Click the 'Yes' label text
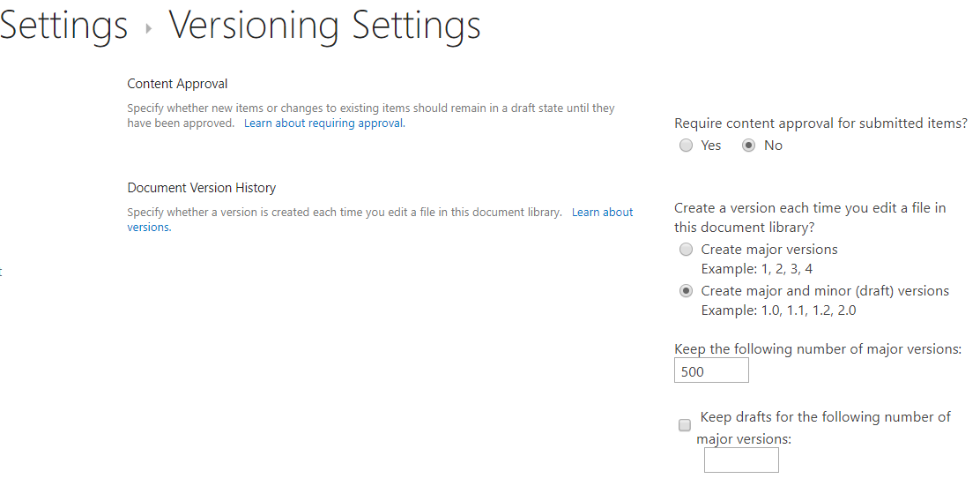The image size is (980, 501). click(x=711, y=146)
